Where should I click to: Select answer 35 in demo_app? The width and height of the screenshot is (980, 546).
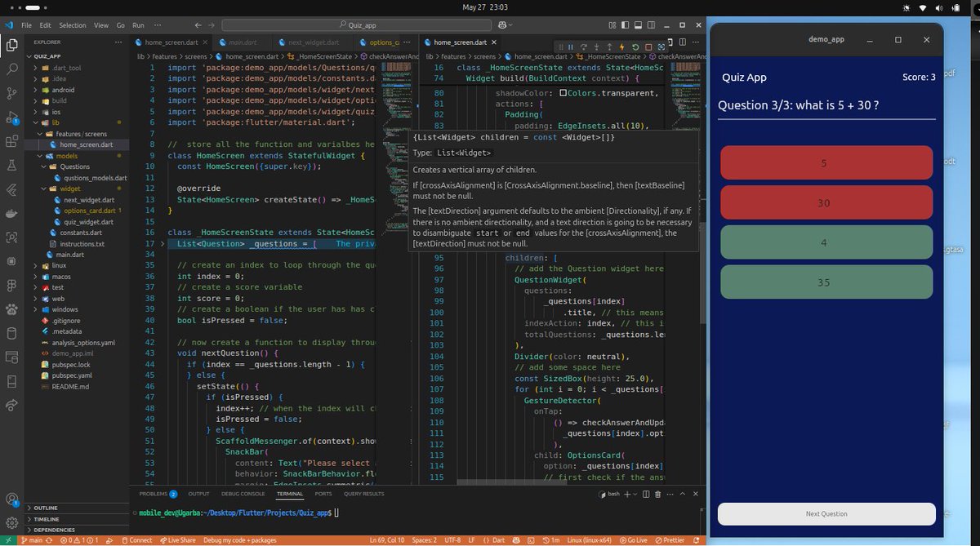(x=826, y=282)
